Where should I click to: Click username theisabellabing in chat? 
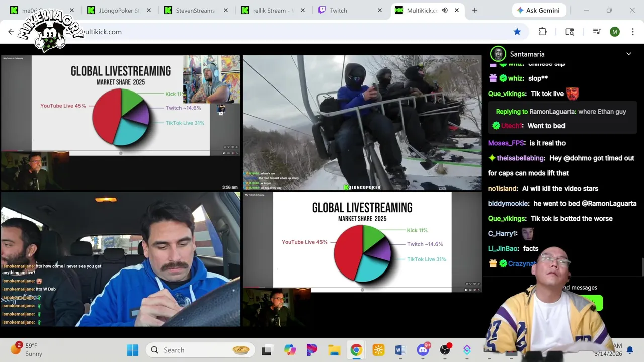(521, 158)
